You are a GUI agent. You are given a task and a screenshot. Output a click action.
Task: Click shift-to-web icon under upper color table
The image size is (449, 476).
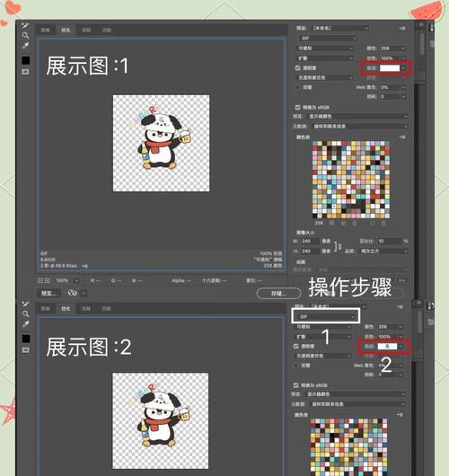pyautogui.click(x=343, y=224)
